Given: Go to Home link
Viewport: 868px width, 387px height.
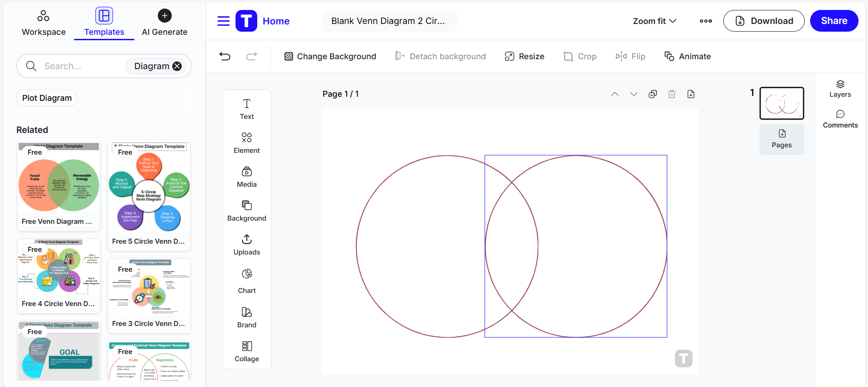Looking at the screenshot, I should (x=276, y=21).
